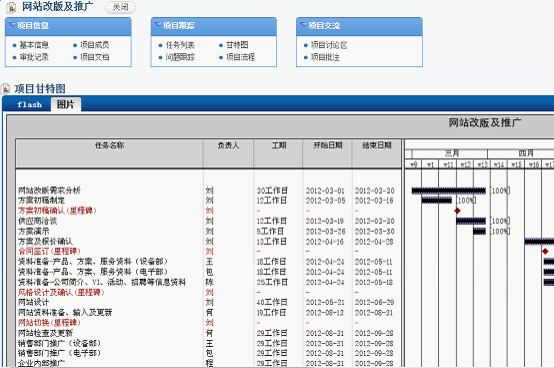554x368 pixels.
Task: Collapse the 项目信息 panel arrow
Action: coord(12,25)
